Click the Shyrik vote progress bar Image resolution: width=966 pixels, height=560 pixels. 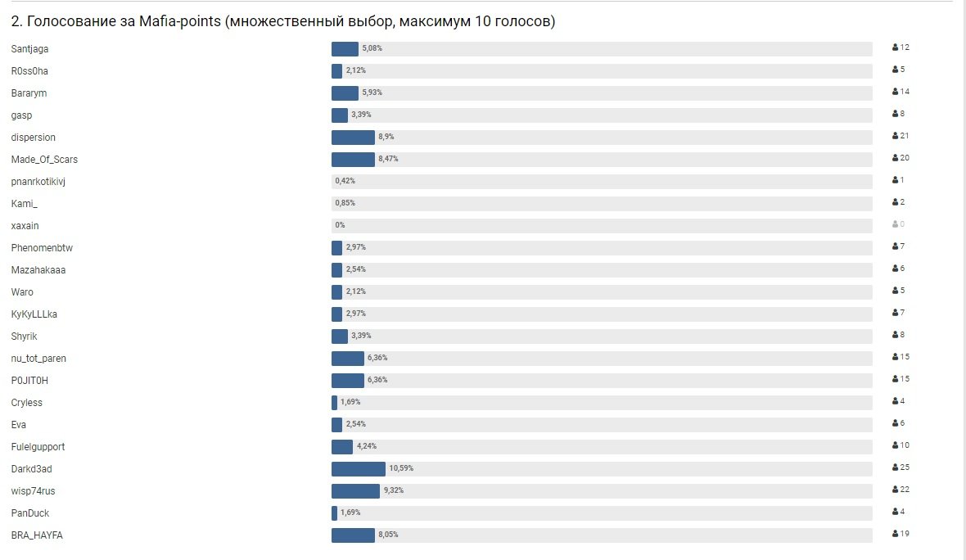point(602,336)
